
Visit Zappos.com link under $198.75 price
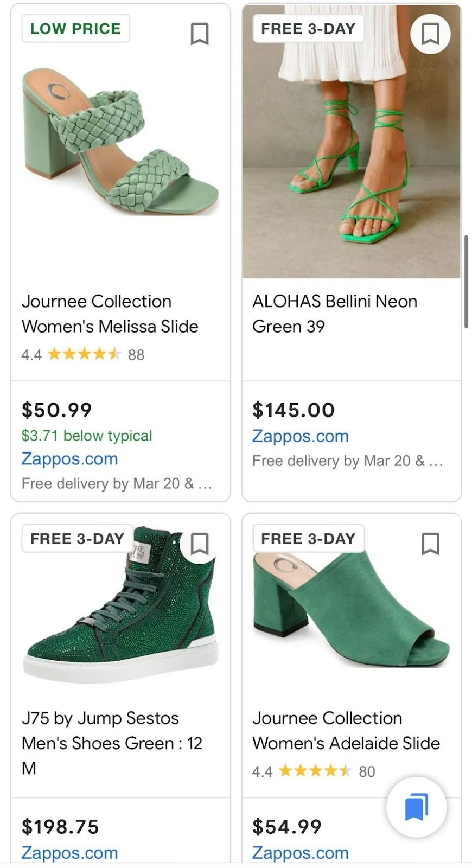(x=69, y=853)
